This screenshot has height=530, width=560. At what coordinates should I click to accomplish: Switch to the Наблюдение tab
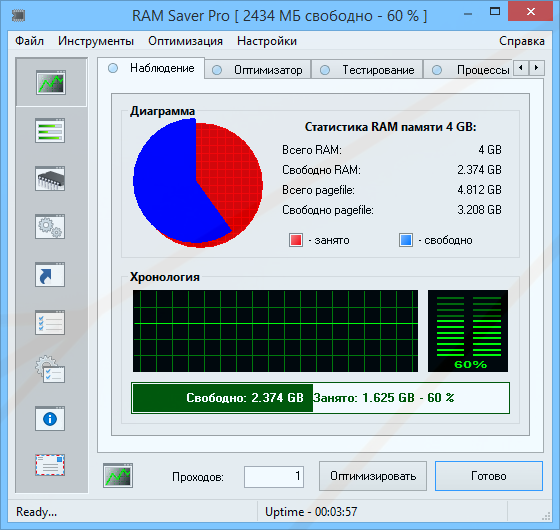(151, 68)
